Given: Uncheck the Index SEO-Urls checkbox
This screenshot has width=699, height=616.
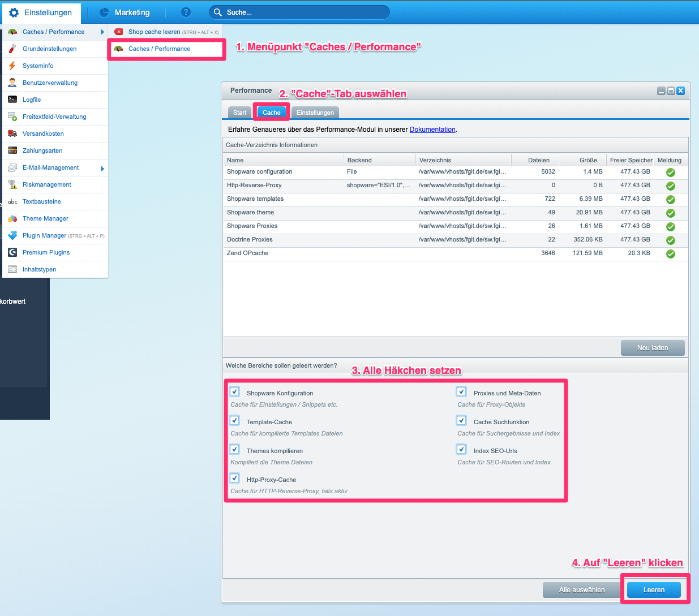Looking at the screenshot, I should pyautogui.click(x=461, y=449).
